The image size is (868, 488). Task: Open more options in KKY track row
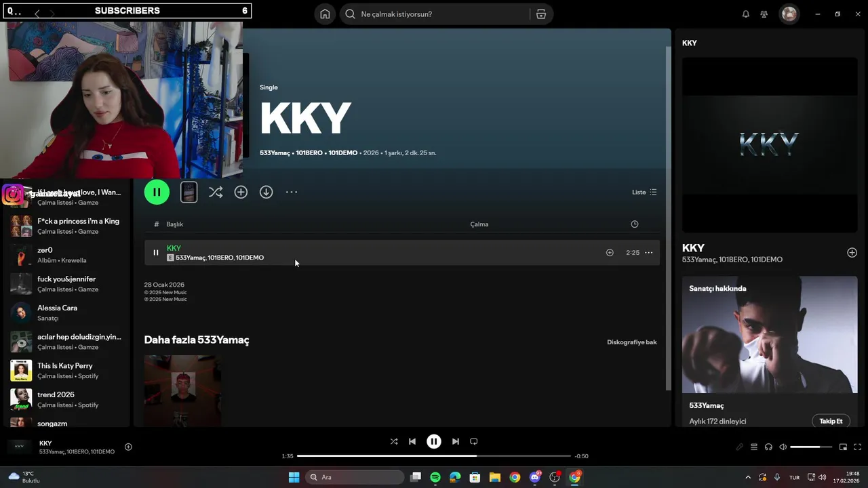(x=649, y=253)
